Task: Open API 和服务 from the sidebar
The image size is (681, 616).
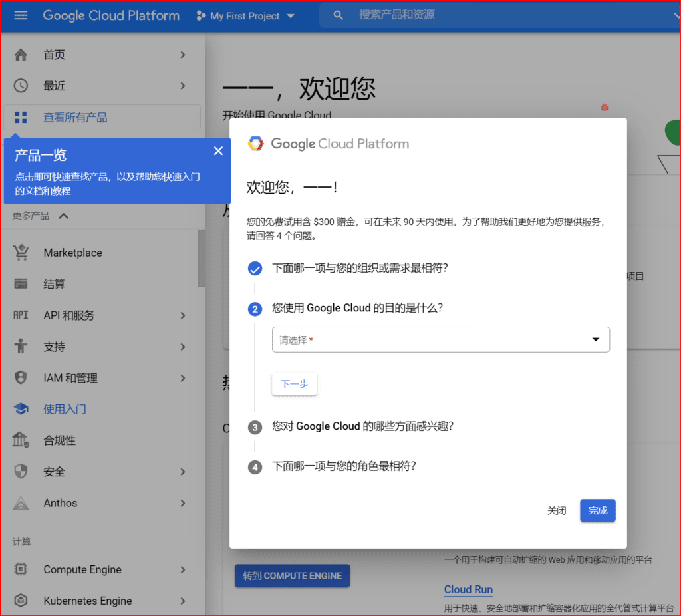Action: click(68, 315)
